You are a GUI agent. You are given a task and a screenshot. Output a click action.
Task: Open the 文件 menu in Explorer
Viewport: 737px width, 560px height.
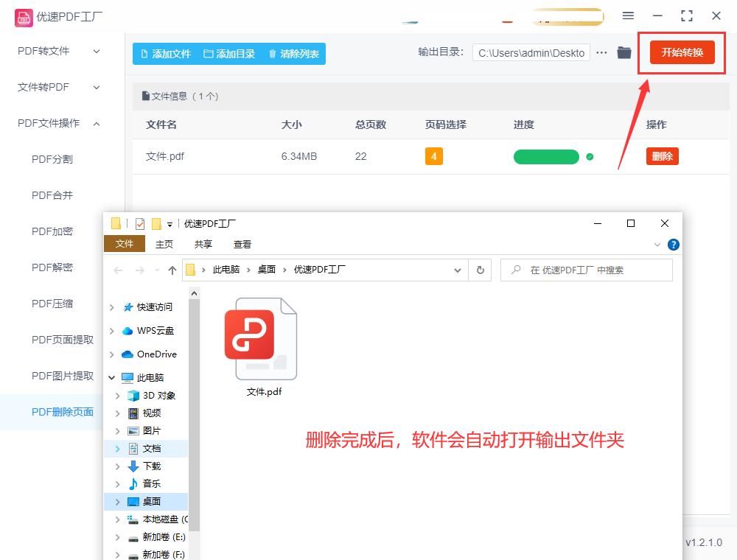[x=124, y=244]
